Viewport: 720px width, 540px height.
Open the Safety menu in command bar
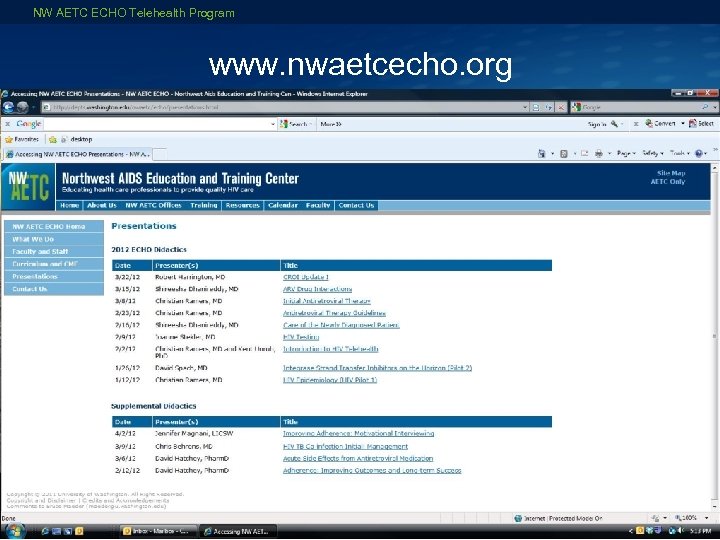pos(653,153)
